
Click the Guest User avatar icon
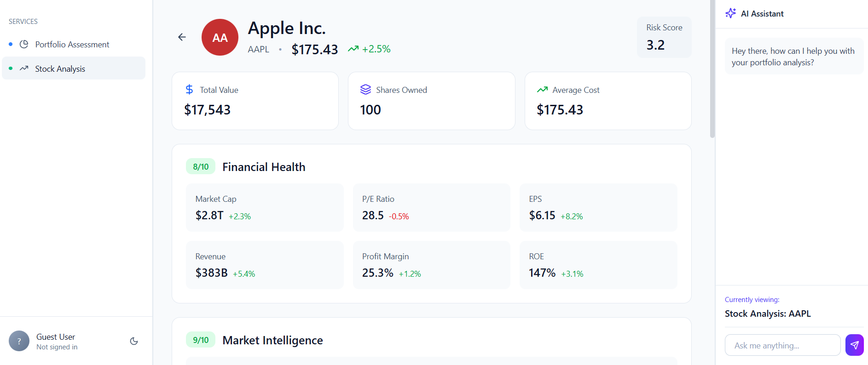(x=19, y=341)
